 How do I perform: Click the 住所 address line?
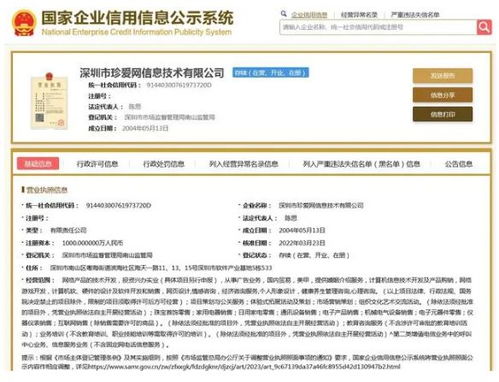(161, 268)
